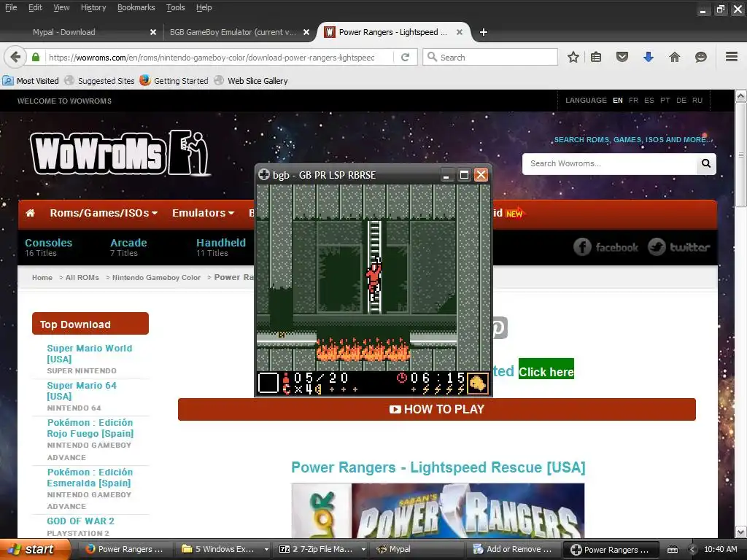Open the chat bubble toolbar icon

(x=701, y=57)
